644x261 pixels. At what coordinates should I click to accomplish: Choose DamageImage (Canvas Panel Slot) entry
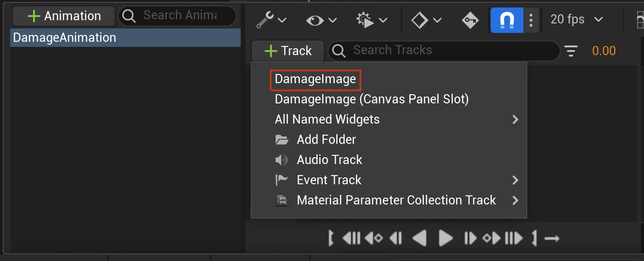click(x=372, y=99)
